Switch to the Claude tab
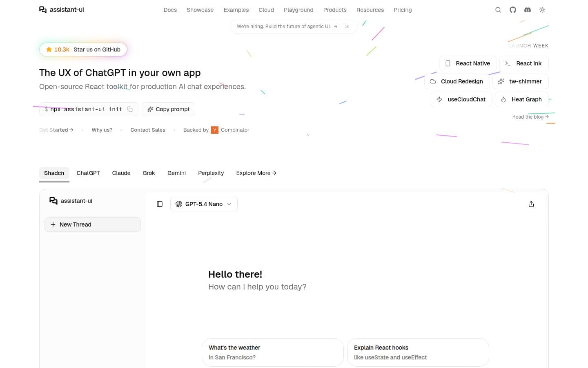This screenshot has height=368, width=588. click(x=121, y=173)
